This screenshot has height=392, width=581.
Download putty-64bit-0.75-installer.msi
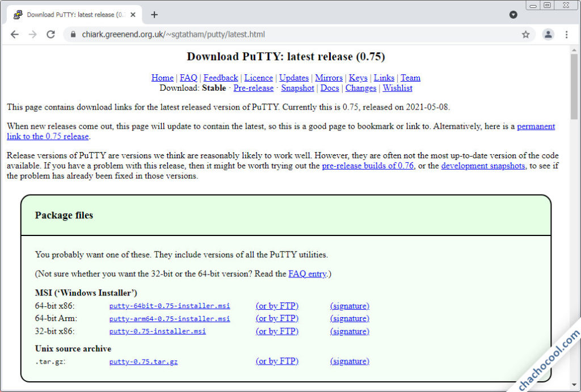tap(170, 306)
